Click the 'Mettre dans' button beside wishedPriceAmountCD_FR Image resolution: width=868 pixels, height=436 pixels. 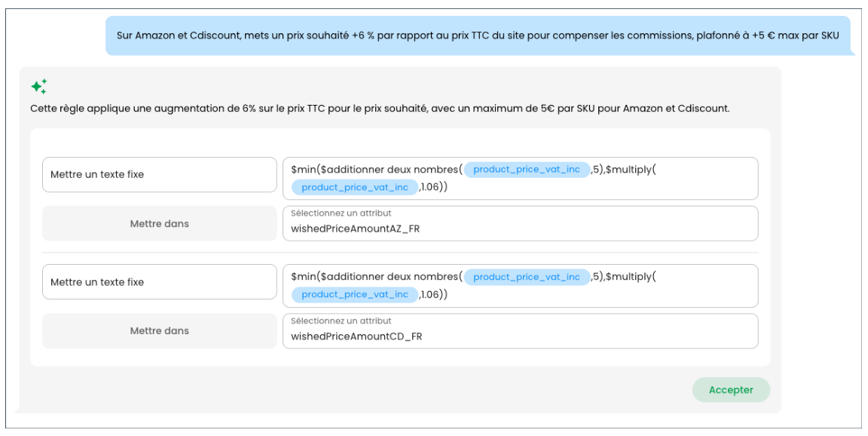(x=160, y=330)
